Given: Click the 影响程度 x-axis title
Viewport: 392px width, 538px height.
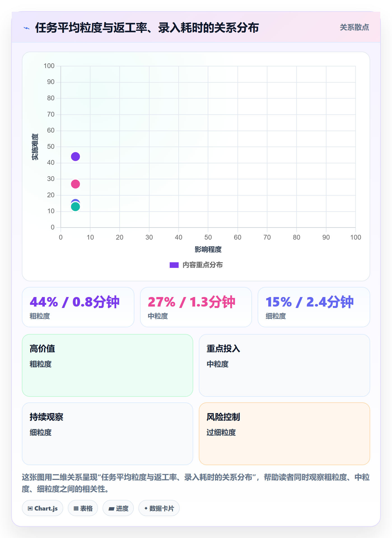Looking at the screenshot, I should (208, 249).
